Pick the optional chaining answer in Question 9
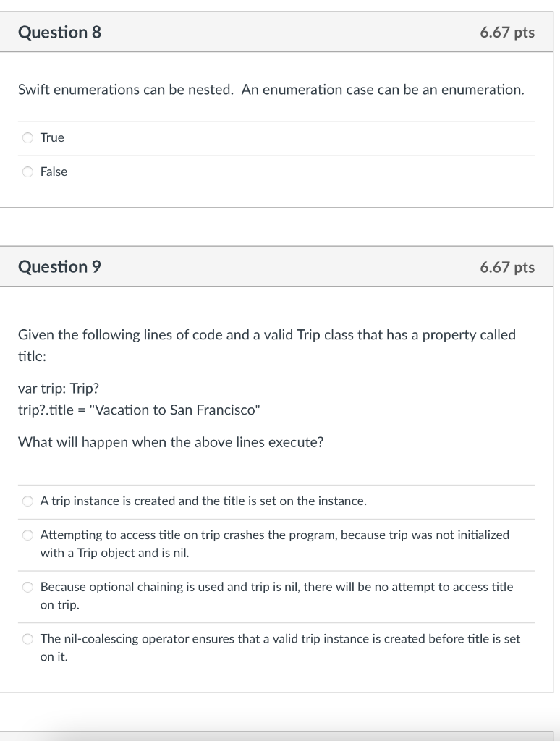 pos(27,587)
